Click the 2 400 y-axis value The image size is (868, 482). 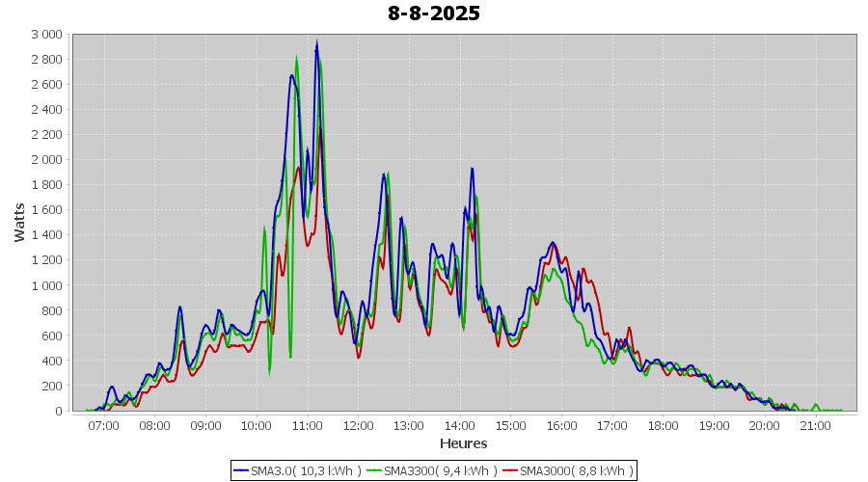click(47, 110)
